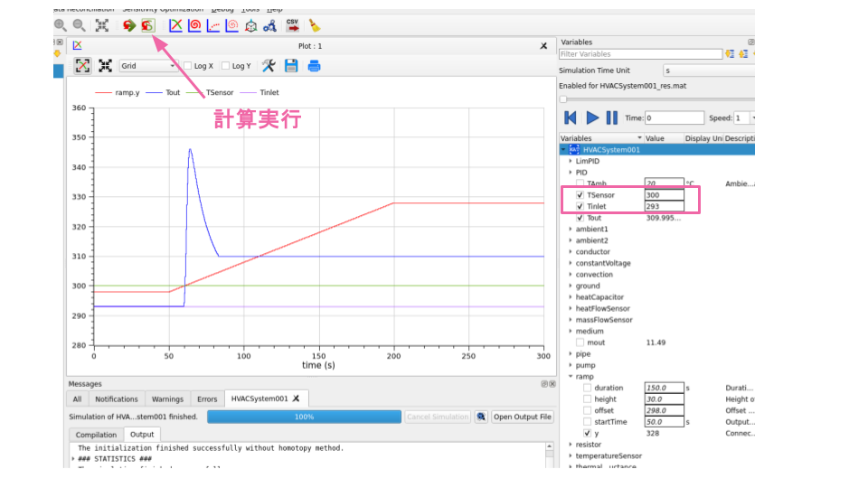Save the plot with the floppy icon

tap(291, 66)
